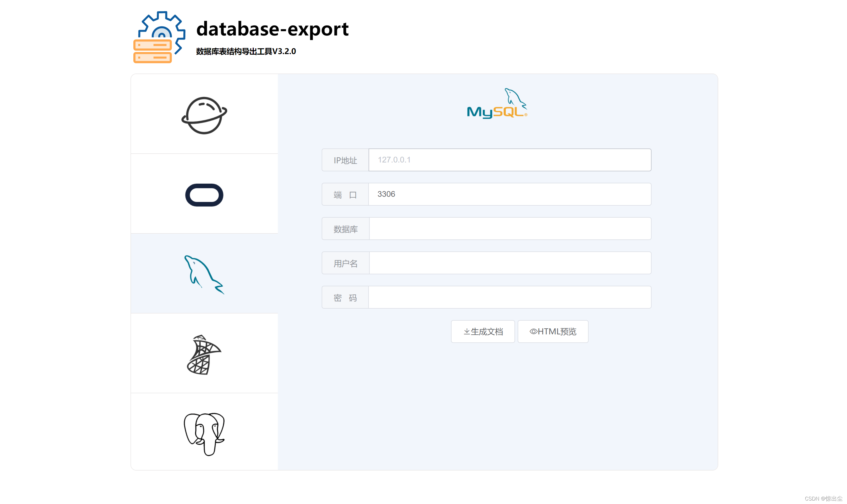Click the MySQL logo above the form
The height and width of the screenshot is (504, 847).
pyautogui.click(x=497, y=103)
